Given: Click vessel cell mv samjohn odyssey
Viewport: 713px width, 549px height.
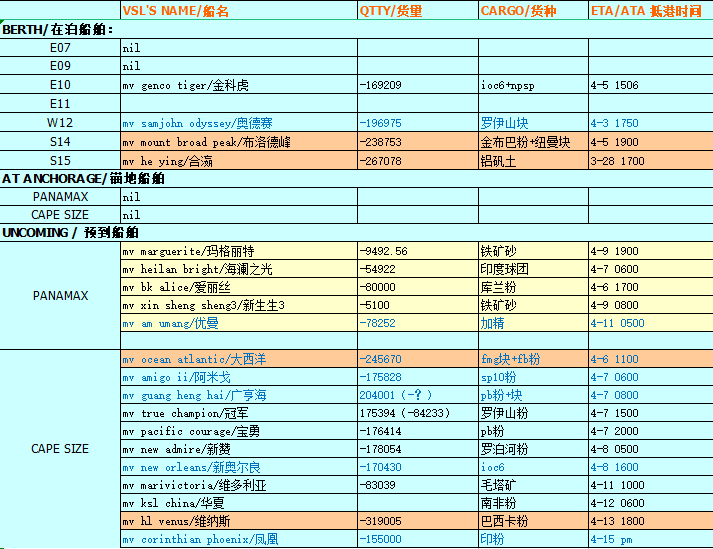Looking at the screenshot, I should point(239,123).
